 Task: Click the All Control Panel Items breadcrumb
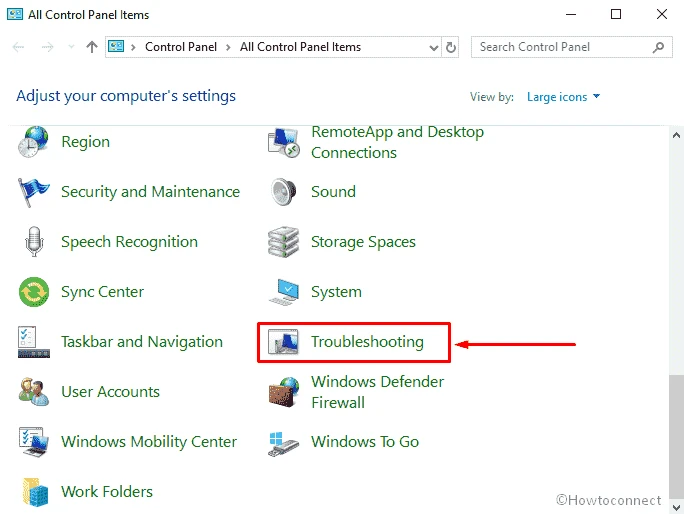[x=300, y=47]
